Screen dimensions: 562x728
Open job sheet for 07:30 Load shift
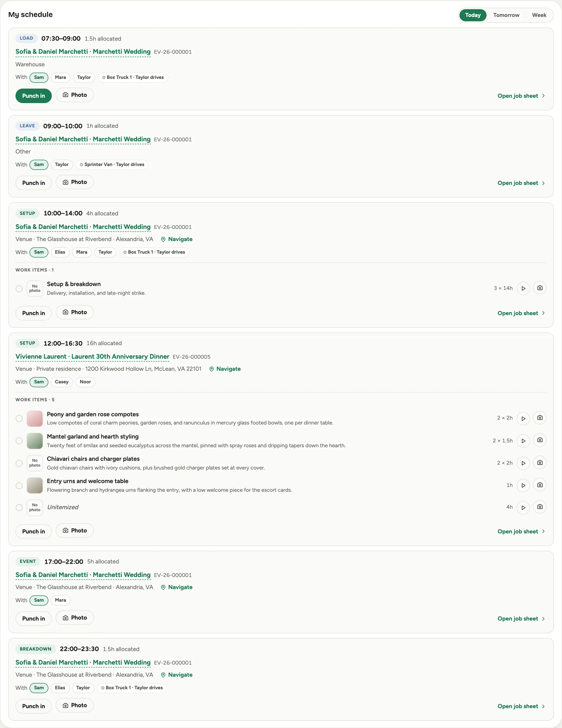[521, 96]
